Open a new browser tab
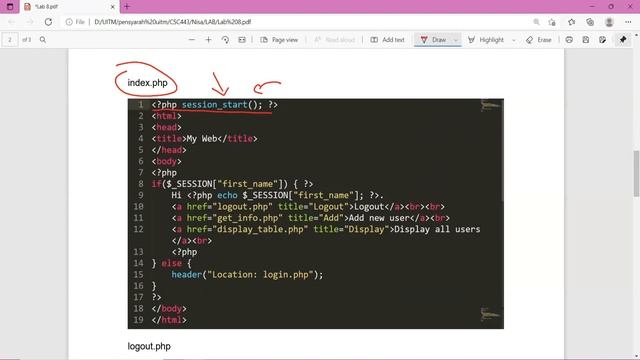Viewport: 640px width, 360px height. pyautogui.click(x=127, y=7)
